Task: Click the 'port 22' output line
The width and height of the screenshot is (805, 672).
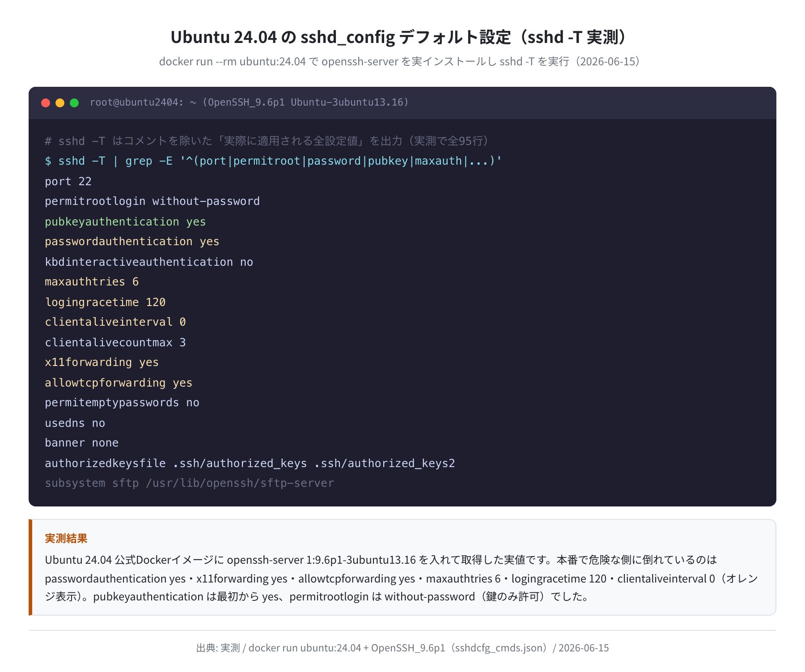Action: [x=68, y=181]
